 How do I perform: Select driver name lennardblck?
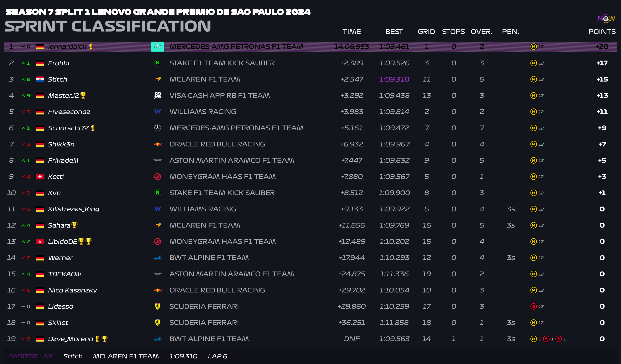(67, 47)
